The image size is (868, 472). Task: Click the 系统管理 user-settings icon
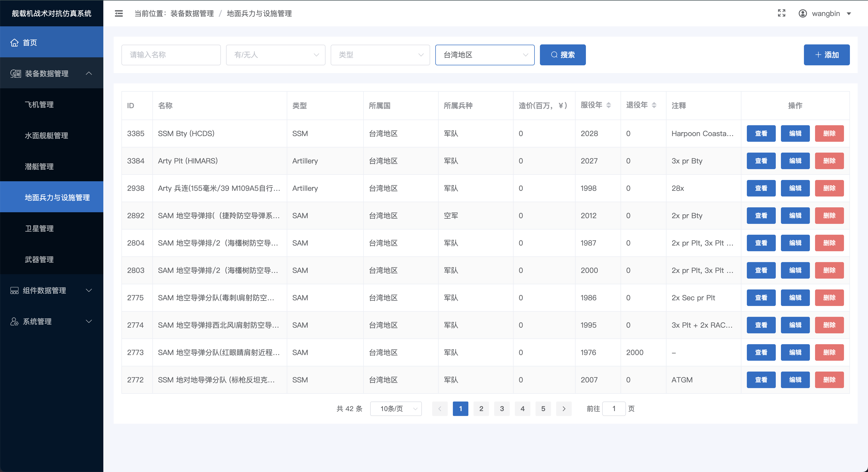[14, 321]
